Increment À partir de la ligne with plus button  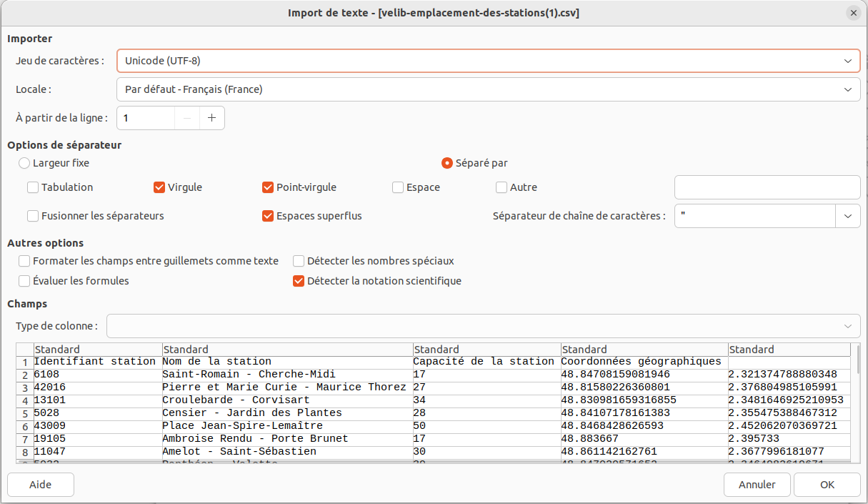point(211,117)
